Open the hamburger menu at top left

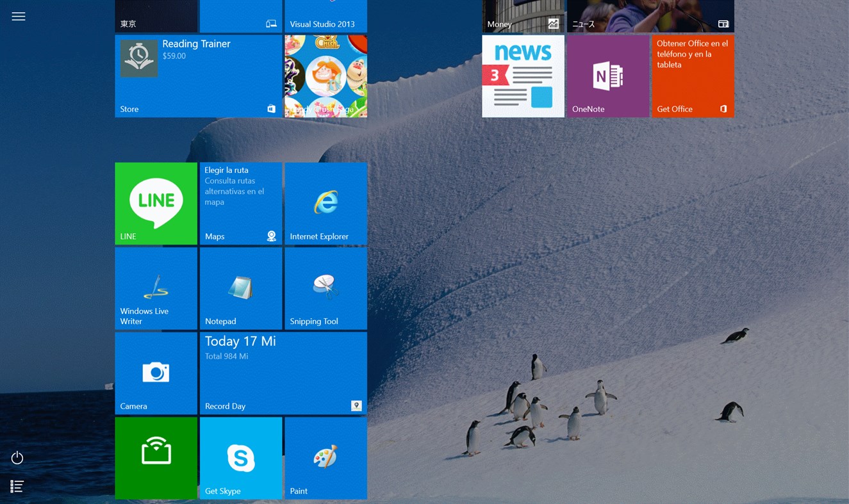click(18, 16)
